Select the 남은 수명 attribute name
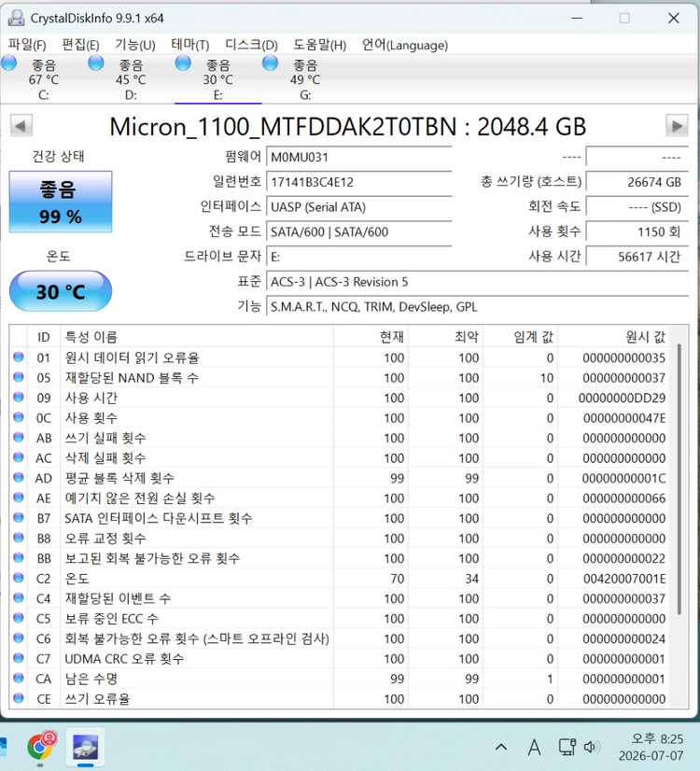 [x=91, y=679]
